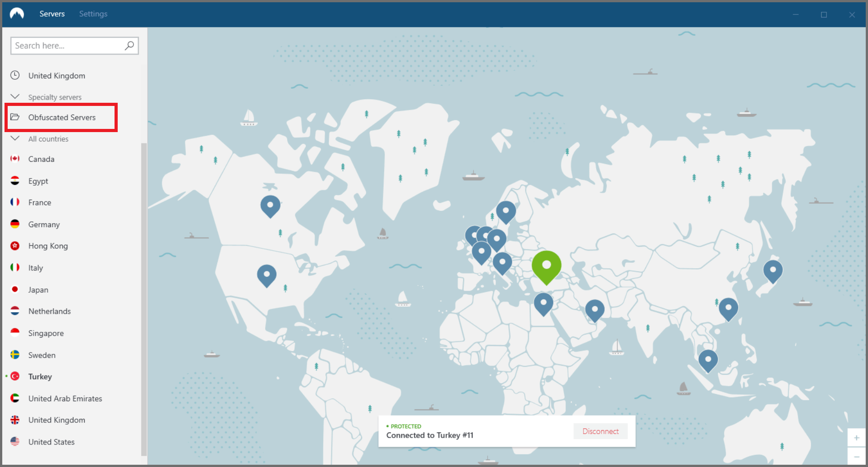Zoom in the map with plus button
This screenshot has height=467, width=868.
[856, 438]
